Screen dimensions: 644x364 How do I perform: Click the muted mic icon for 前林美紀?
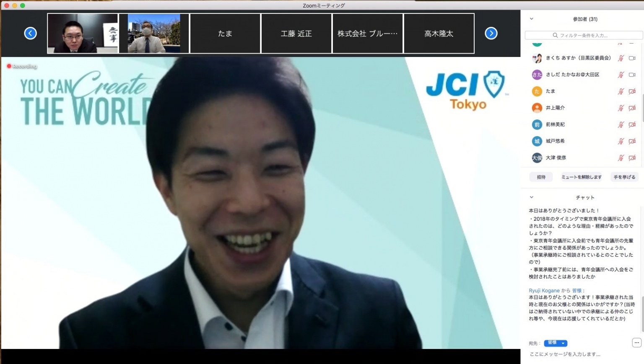621,124
